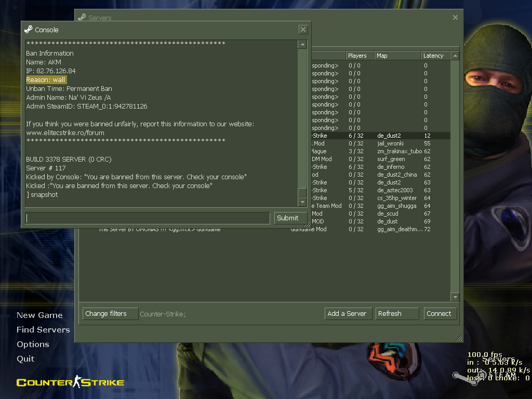
Task: Select the de_aztec2003 server row
Action: coord(381,190)
